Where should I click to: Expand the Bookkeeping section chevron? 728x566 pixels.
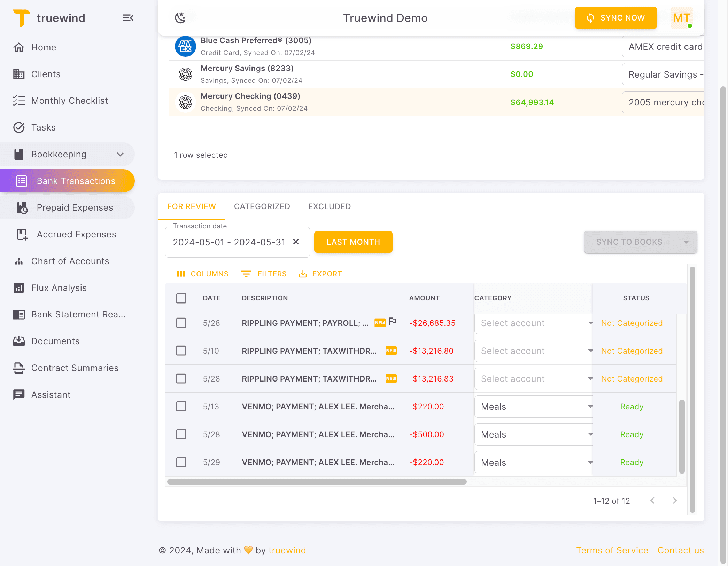(x=120, y=154)
